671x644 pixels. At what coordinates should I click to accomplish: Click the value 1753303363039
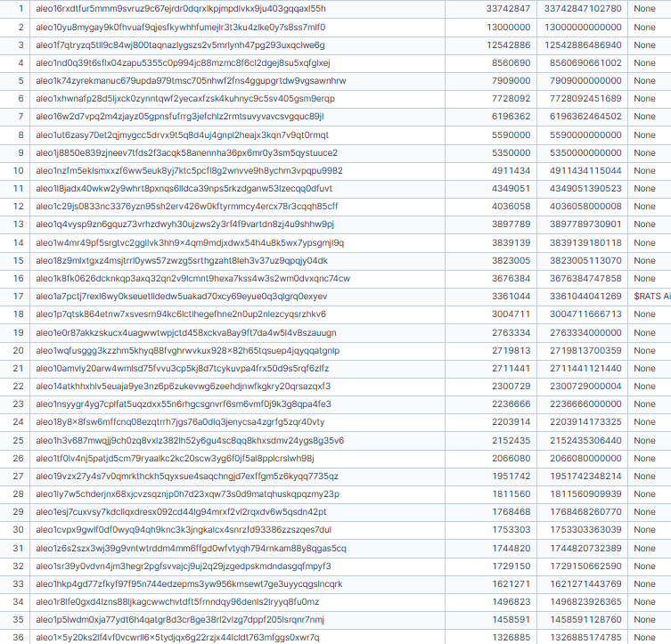[585, 530]
